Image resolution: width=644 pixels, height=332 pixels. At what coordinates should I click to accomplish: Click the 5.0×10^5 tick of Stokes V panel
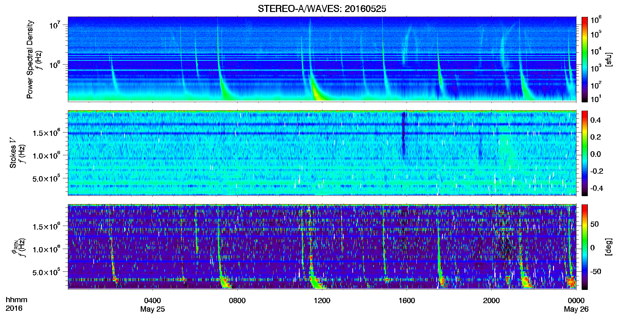coord(46,178)
